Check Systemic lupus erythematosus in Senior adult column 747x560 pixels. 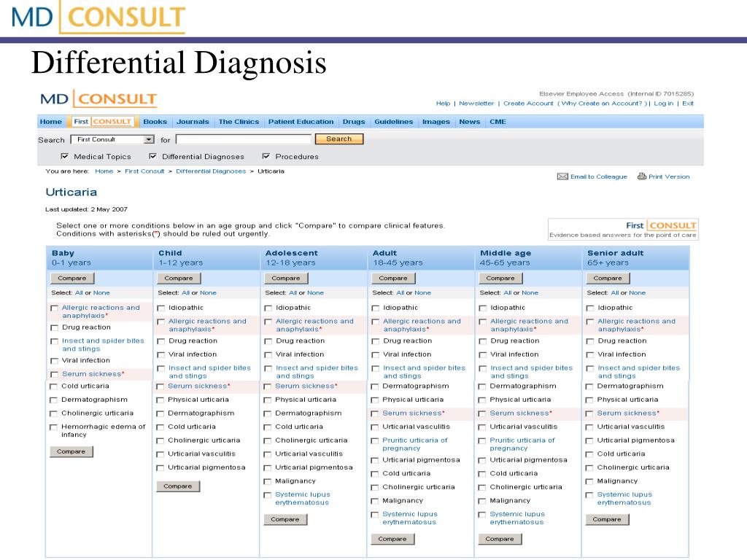pyautogui.click(x=589, y=495)
